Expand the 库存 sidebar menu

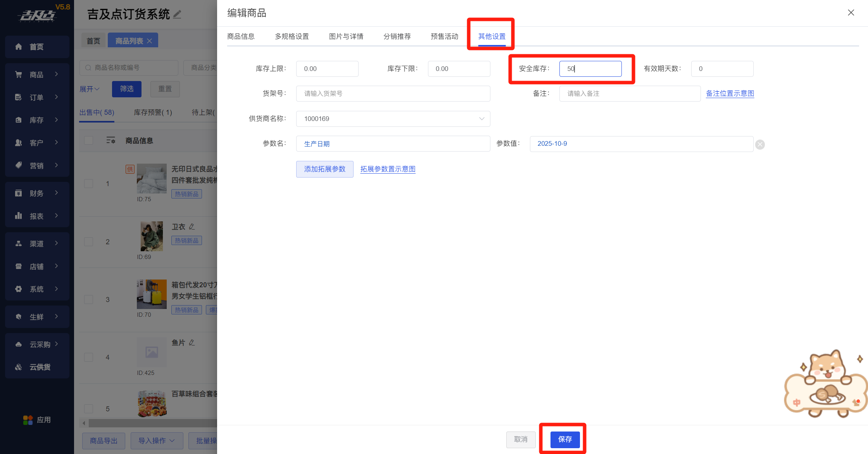coord(37,120)
